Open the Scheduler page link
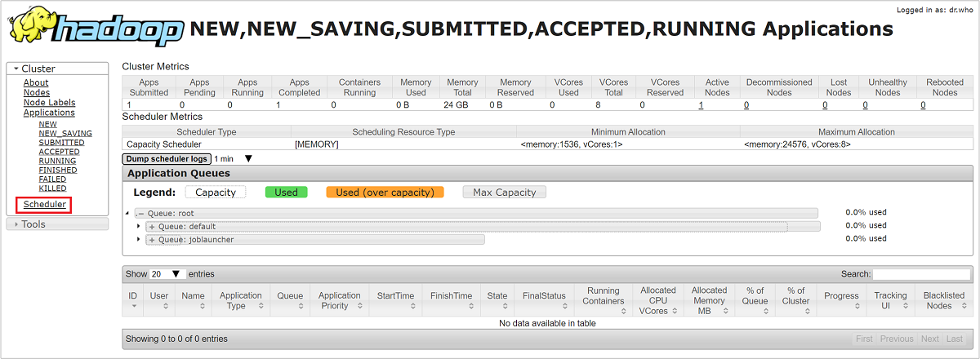The width and height of the screenshot is (980, 359). (44, 204)
